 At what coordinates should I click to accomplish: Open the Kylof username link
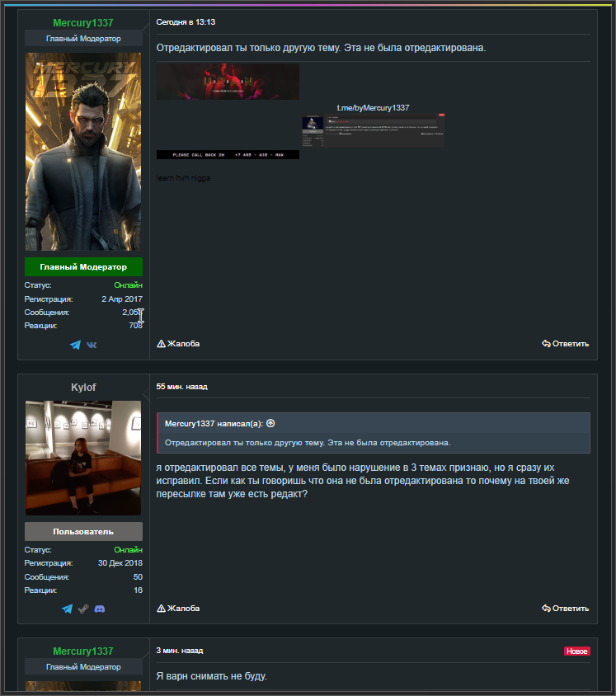pyautogui.click(x=83, y=387)
